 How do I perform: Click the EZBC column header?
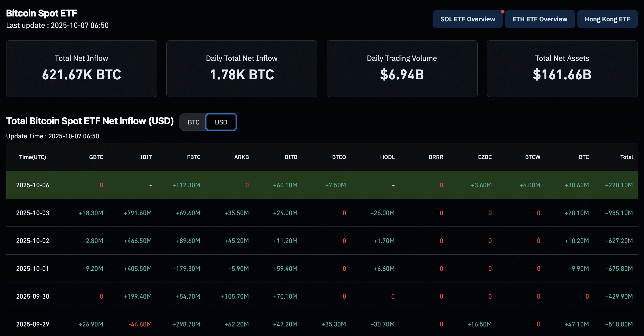(485, 157)
